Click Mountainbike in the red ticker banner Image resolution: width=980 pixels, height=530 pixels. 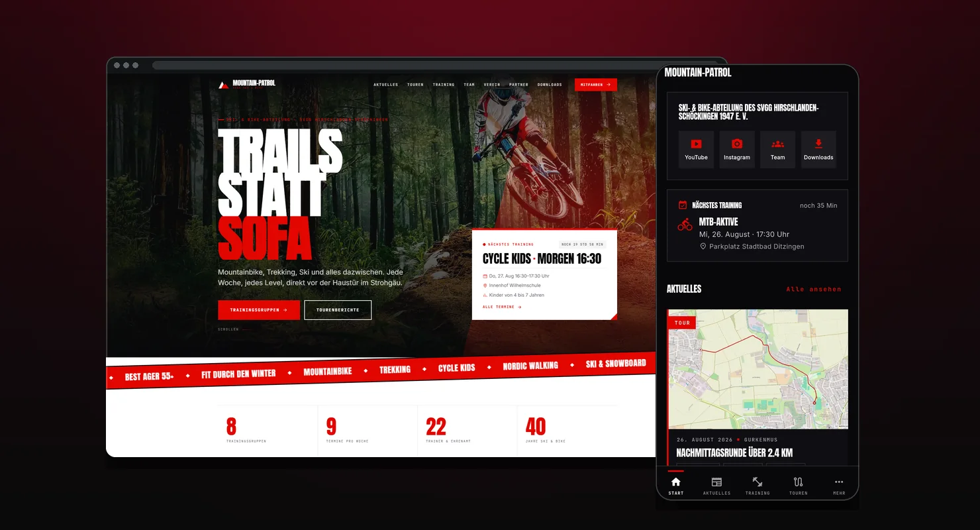(328, 372)
